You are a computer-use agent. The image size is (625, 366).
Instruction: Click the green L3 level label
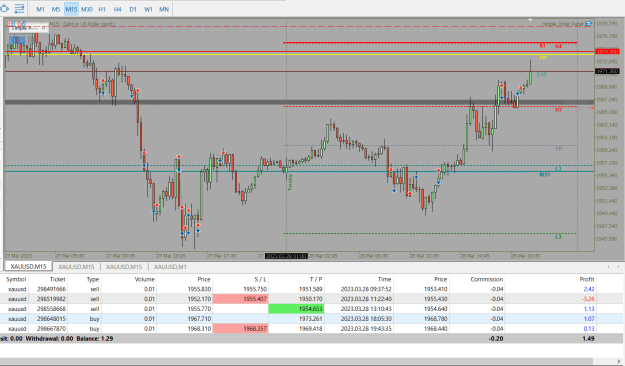558,237
